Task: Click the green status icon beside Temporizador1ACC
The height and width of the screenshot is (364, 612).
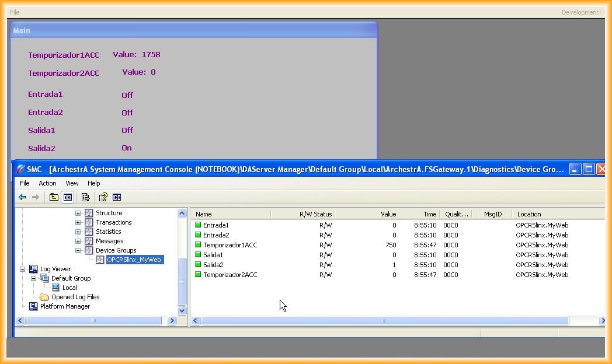Action: [198, 245]
